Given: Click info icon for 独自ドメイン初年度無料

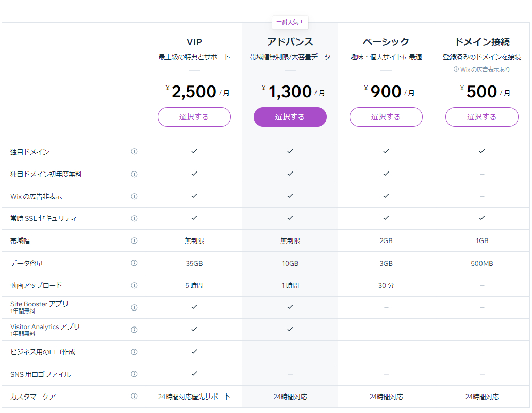Looking at the screenshot, I should pyautogui.click(x=134, y=174).
